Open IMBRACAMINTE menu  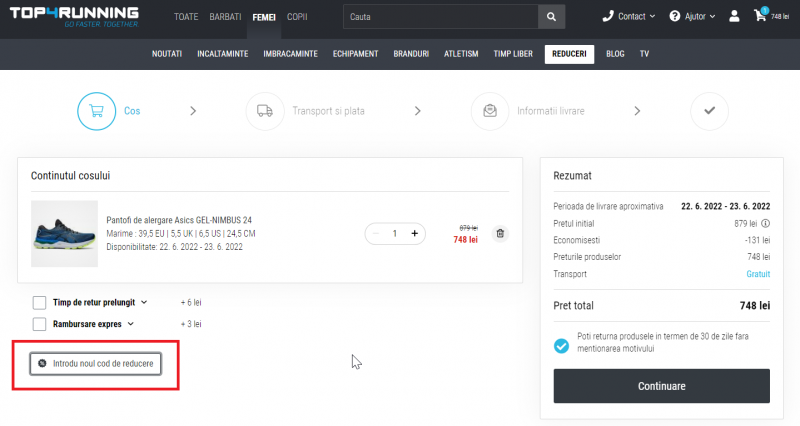click(290, 54)
